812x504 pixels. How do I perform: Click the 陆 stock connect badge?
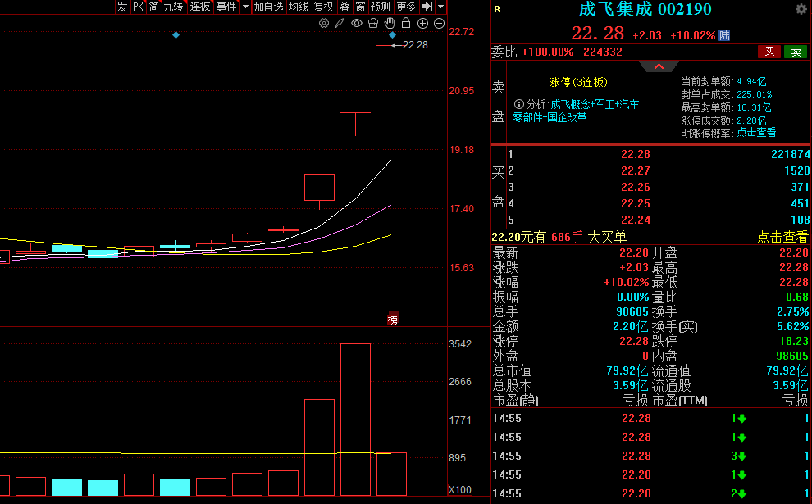pyautogui.click(x=724, y=35)
